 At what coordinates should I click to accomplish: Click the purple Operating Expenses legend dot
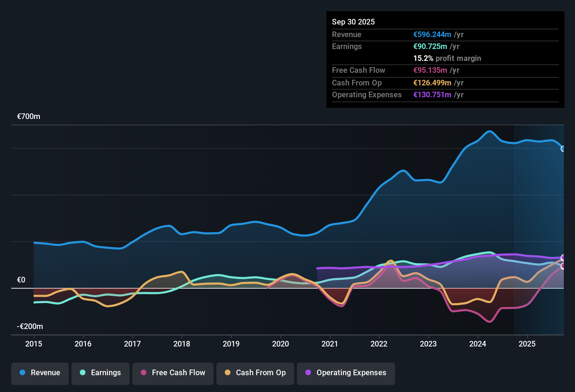pyautogui.click(x=307, y=373)
